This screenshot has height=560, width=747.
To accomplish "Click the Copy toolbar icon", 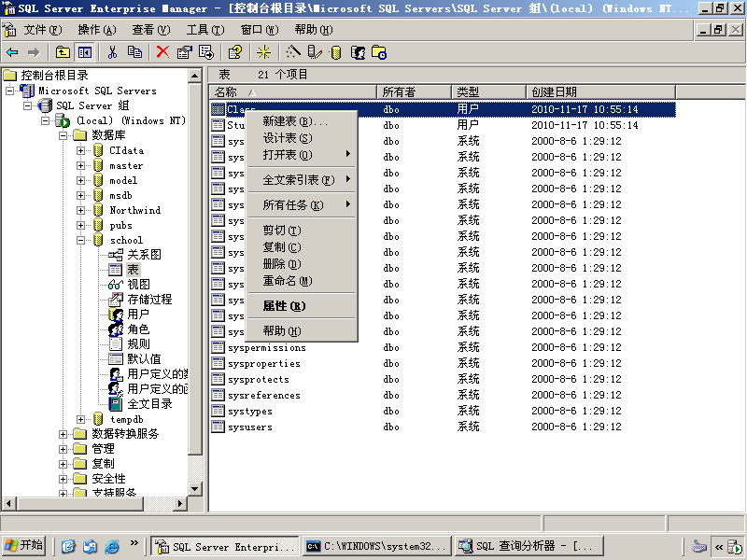I will tap(134, 52).
